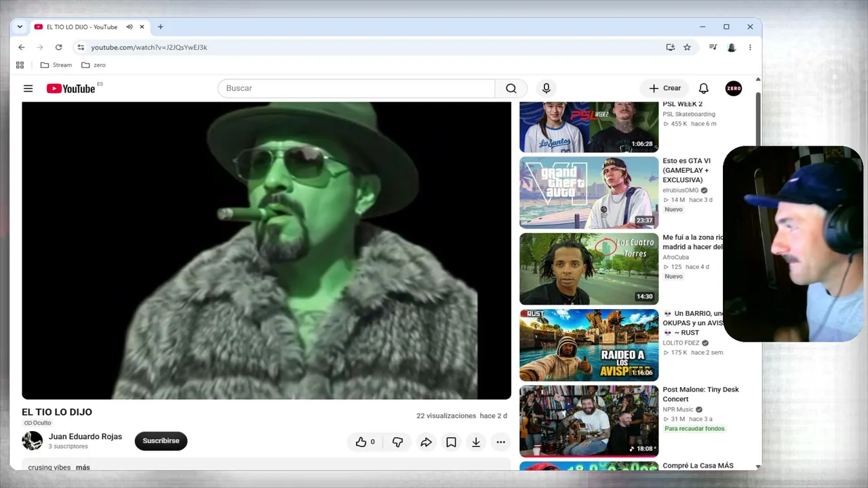Expand the description with "más"

tap(83, 467)
